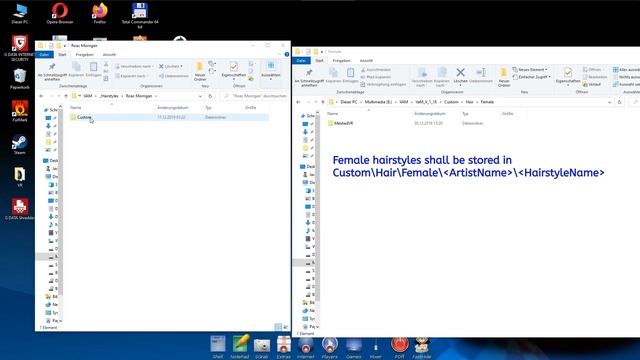Expand Verschieben nach dropdown in Roac Morrigan ribbon
The height and width of the screenshot is (360, 640).
click(153, 66)
